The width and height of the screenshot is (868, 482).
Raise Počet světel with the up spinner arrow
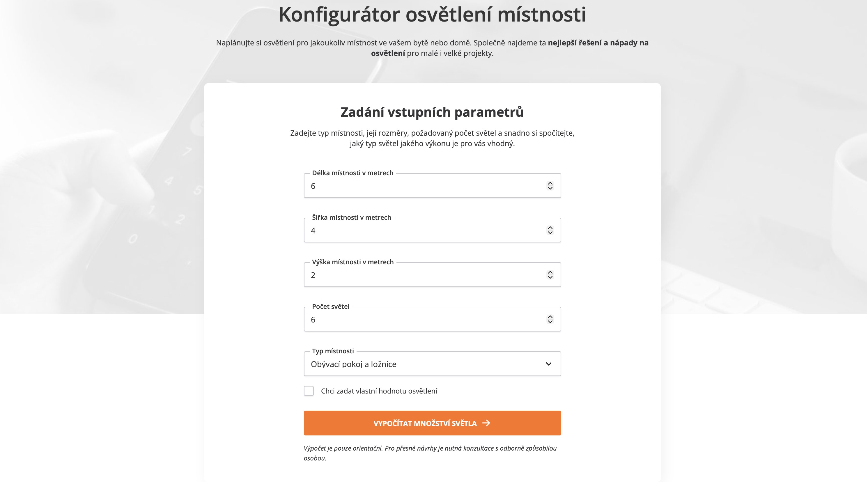point(550,316)
